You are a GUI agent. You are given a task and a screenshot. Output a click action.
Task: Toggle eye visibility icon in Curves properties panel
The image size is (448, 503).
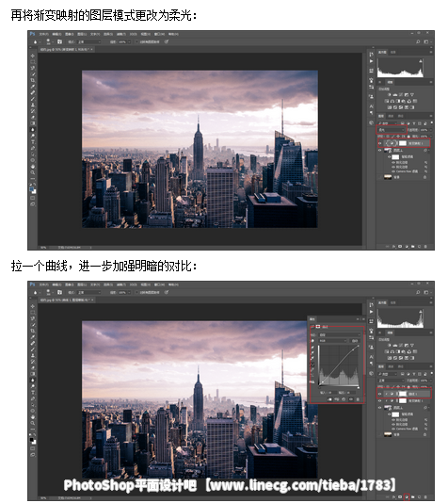pyautogui.click(x=351, y=399)
